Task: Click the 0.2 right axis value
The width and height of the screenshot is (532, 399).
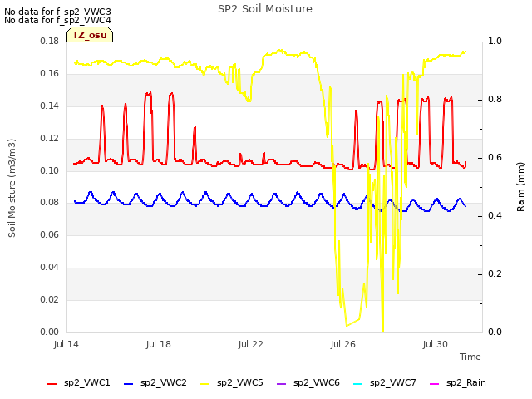Action: click(x=495, y=273)
